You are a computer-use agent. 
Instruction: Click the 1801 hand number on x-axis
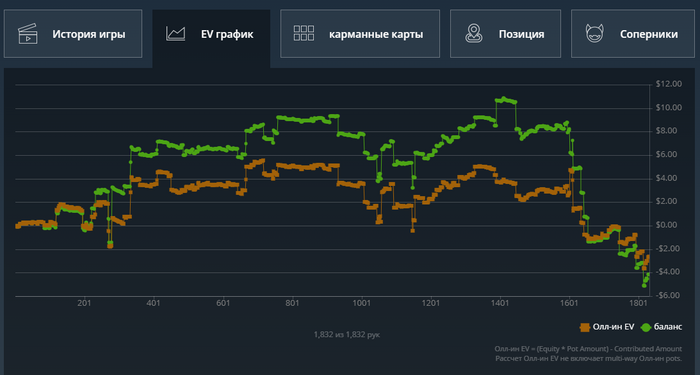point(639,304)
